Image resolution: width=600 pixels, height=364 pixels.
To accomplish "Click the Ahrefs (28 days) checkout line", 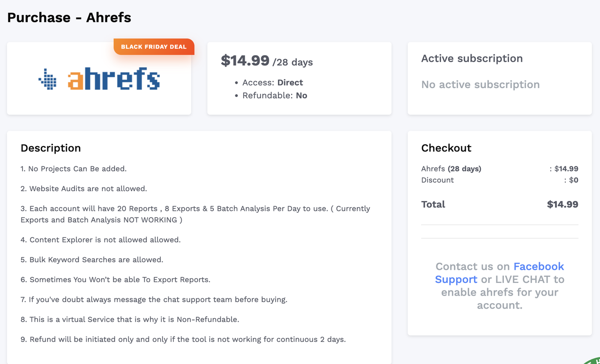I will (x=451, y=169).
